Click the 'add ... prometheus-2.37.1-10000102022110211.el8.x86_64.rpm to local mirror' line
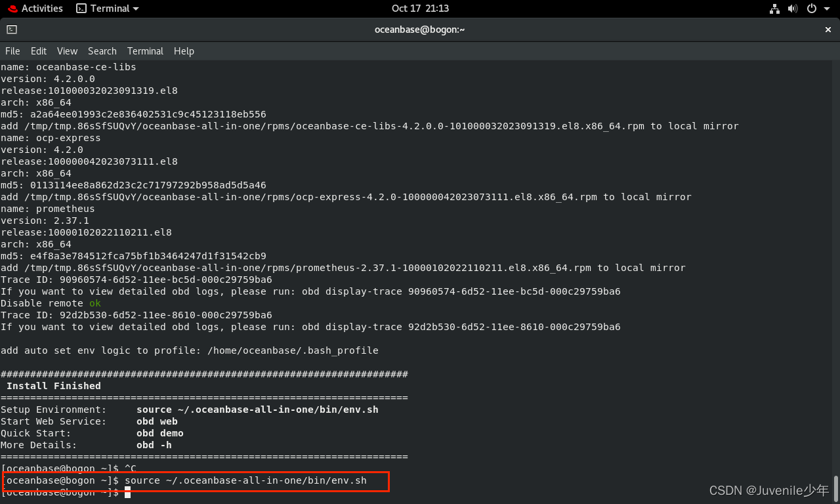Image resolution: width=840 pixels, height=504 pixels. coord(343,268)
